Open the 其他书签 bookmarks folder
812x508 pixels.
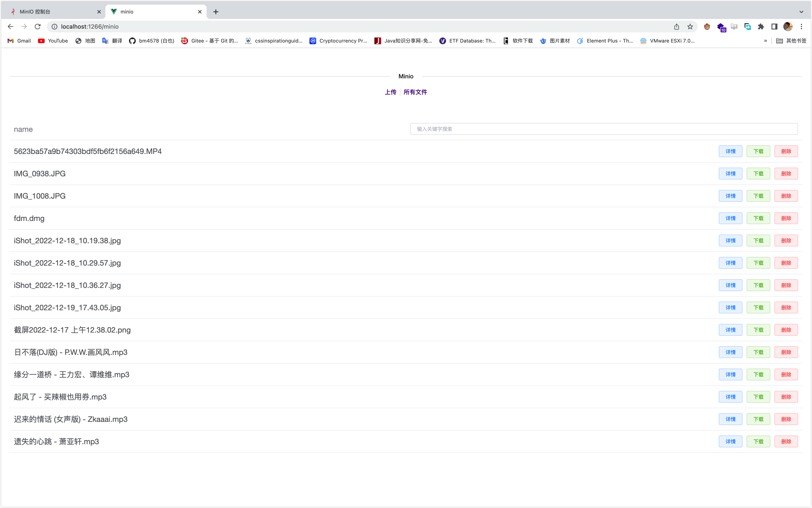791,41
